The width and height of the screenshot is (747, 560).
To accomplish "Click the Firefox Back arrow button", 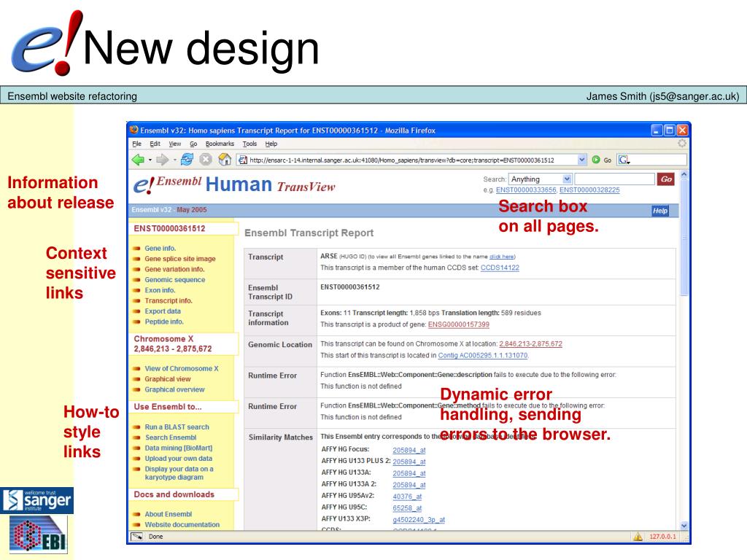I will coord(138,160).
